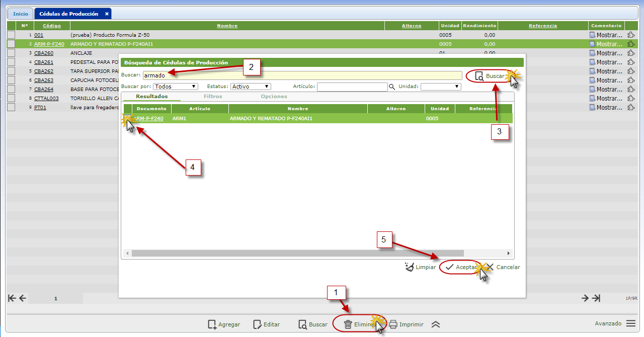This screenshot has width=644, height=337.
Task: Click puzzle icon in row 001
Action: click(631, 35)
